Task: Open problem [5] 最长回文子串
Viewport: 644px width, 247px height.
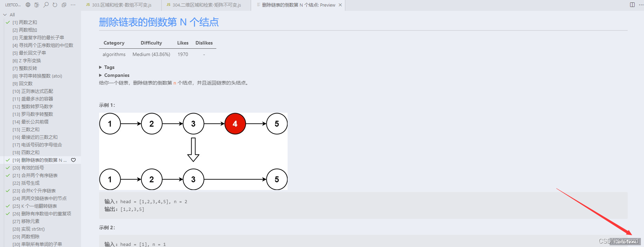Action: [29, 53]
